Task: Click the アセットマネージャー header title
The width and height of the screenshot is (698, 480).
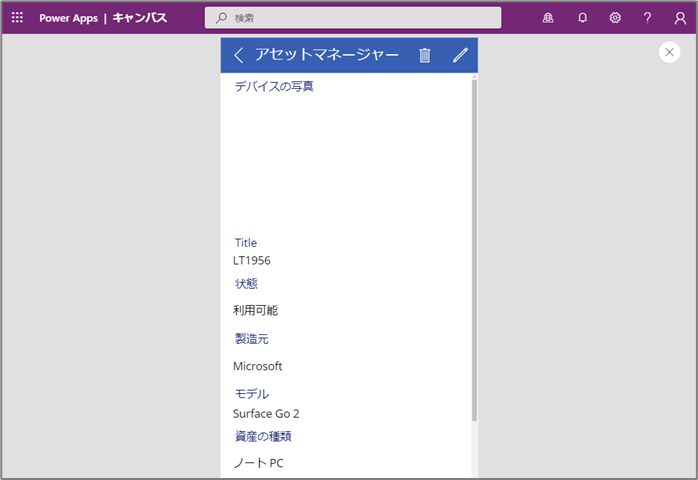Action: point(326,55)
